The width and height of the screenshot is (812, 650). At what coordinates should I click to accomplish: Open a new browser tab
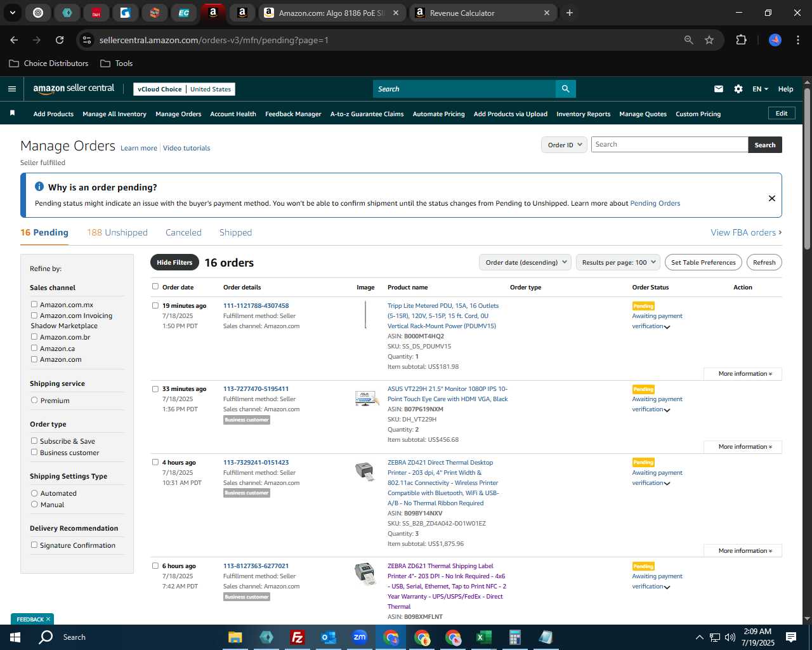click(x=570, y=13)
